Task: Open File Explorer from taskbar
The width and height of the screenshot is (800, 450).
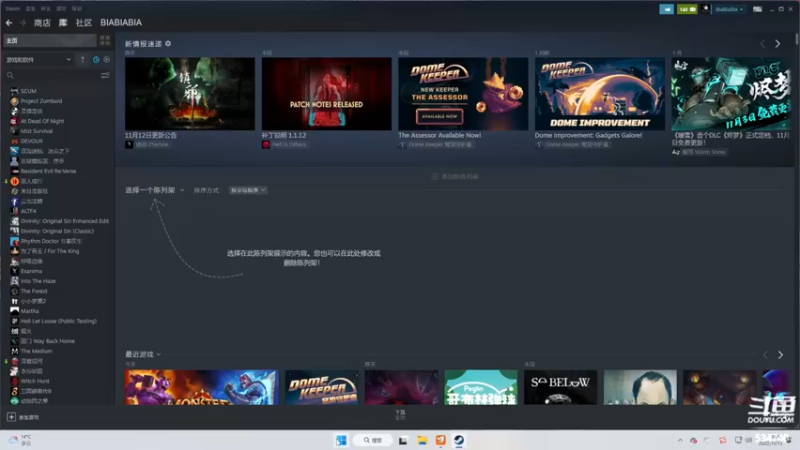Action: tap(422, 440)
